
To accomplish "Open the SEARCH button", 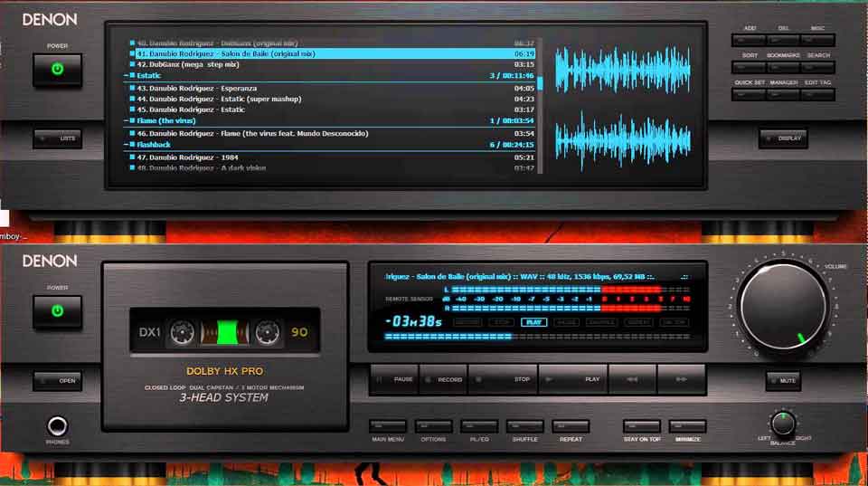I will [817, 68].
